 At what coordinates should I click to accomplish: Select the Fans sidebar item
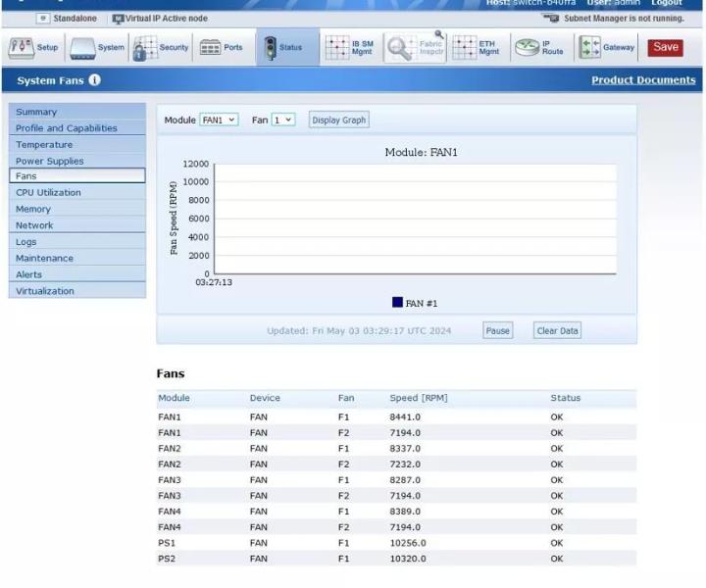point(77,175)
